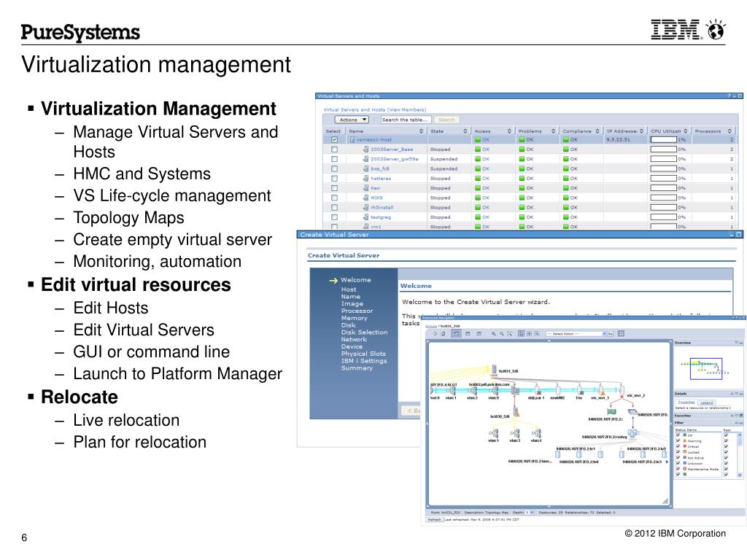Image resolution: width=747 pixels, height=560 pixels.
Task: Click the fit-view icon right of Go
Action: pos(621,334)
